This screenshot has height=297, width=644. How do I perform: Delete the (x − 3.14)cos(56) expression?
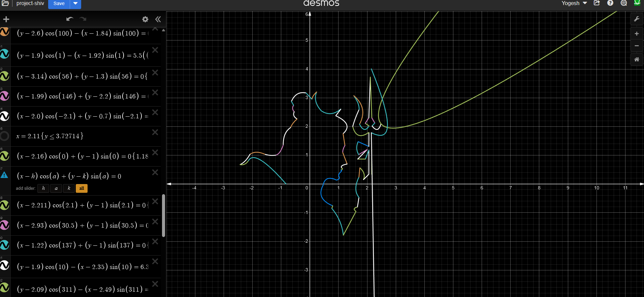tap(155, 72)
